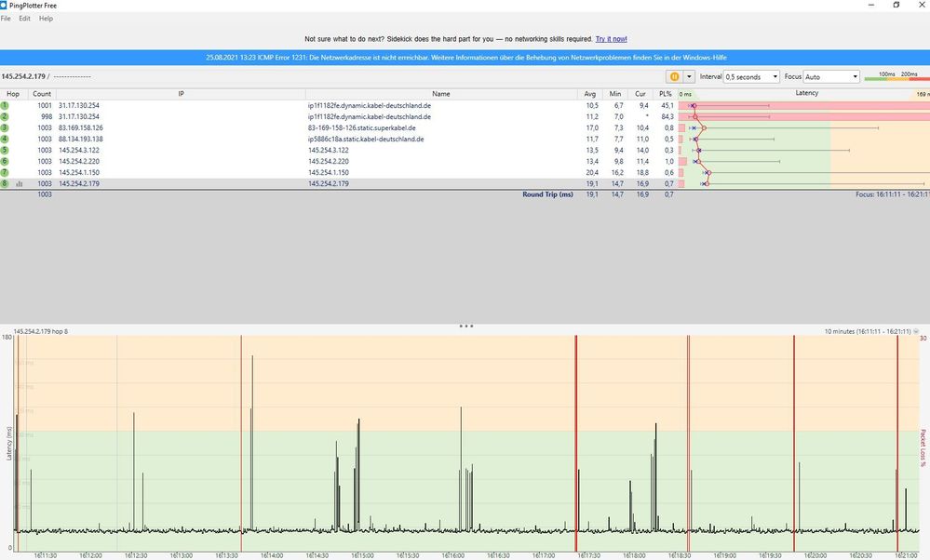Click the blue ICMP Error 1231 notification banner
930x560 pixels.
(x=465, y=58)
